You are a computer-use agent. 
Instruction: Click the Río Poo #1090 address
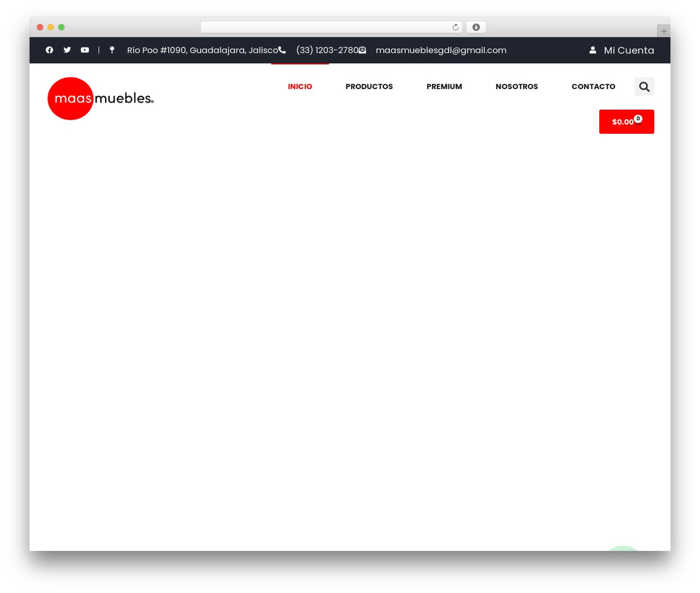(202, 50)
